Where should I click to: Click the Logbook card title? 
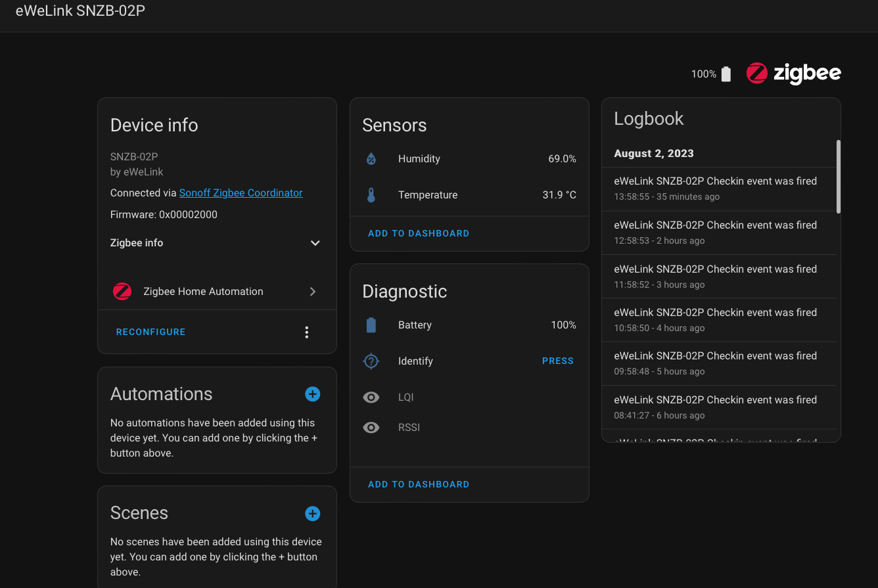[x=649, y=119]
